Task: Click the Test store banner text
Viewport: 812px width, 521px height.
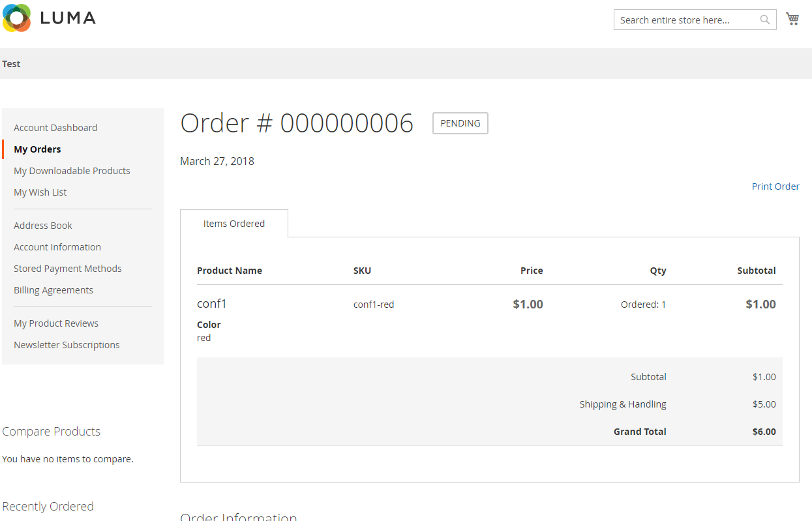Action: click(11, 64)
